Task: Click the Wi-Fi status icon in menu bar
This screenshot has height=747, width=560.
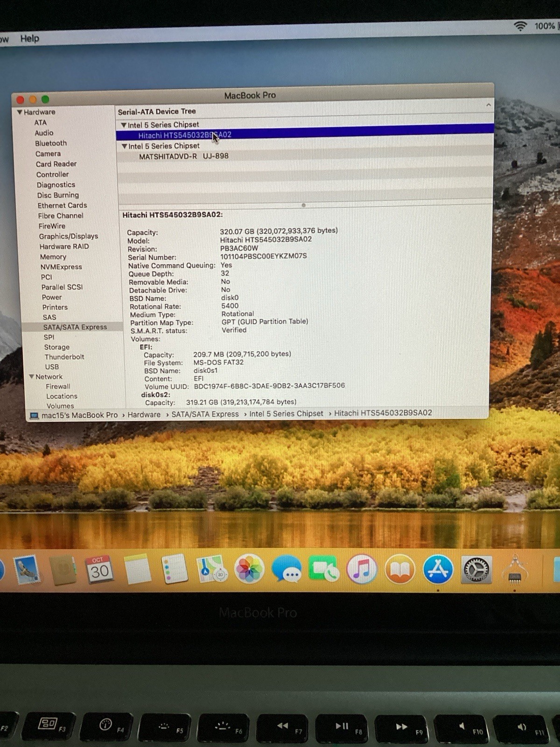Action: [x=520, y=26]
